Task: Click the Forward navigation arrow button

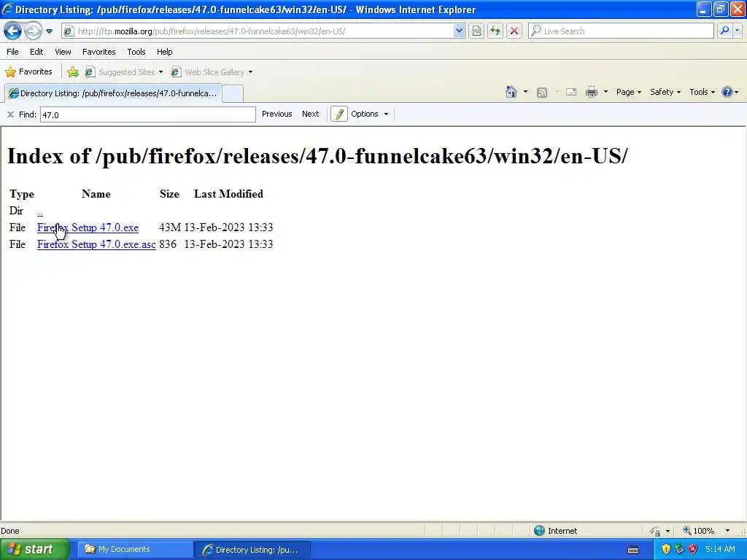Action: [33, 31]
